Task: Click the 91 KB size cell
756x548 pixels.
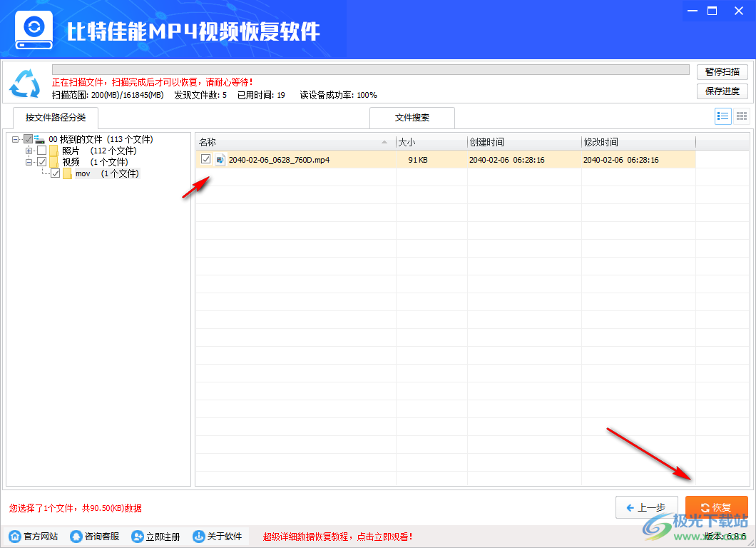Action: [x=418, y=160]
